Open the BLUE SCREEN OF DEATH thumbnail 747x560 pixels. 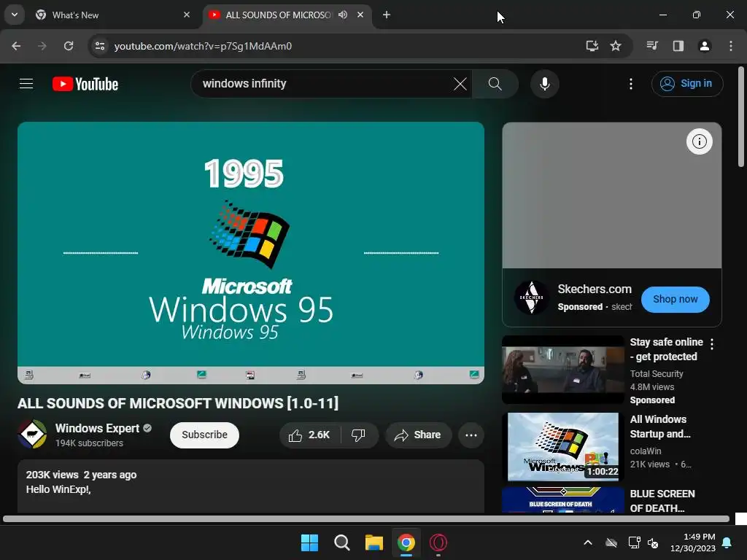coord(563,499)
